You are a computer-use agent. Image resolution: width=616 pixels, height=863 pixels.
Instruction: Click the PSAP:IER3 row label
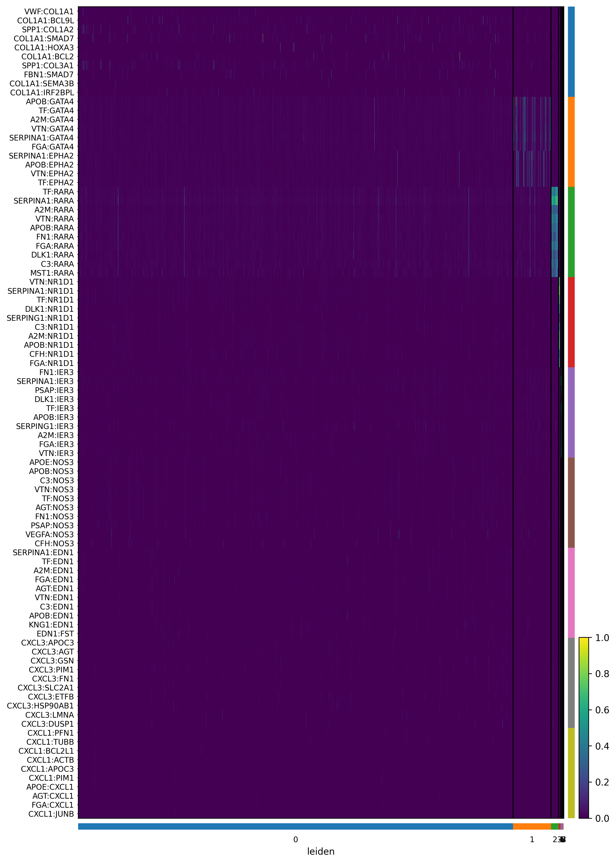pos(54,390)
